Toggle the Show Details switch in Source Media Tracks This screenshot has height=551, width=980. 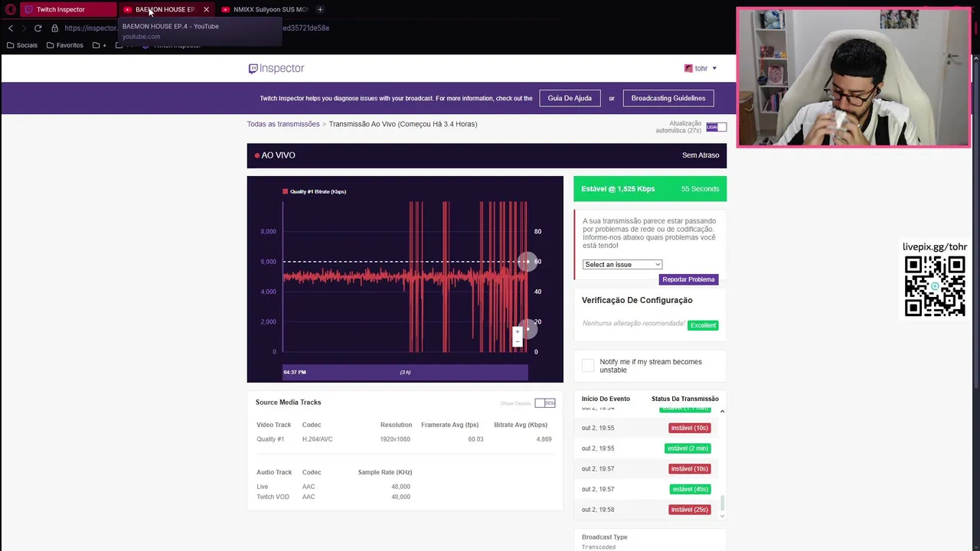[x=545, y=403]
